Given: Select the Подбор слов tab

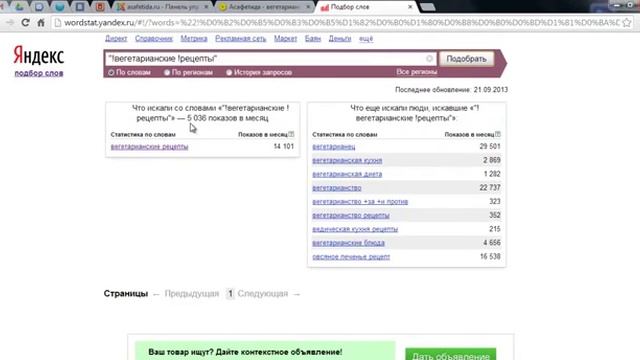Looking at the screenshot, I should (x=367, y=7).
